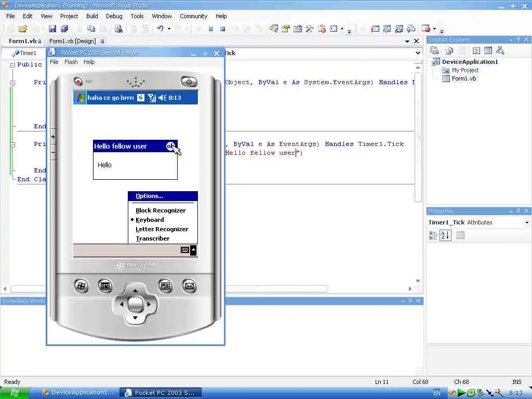Click the Object Browser toolbar icon

[298, 29]
